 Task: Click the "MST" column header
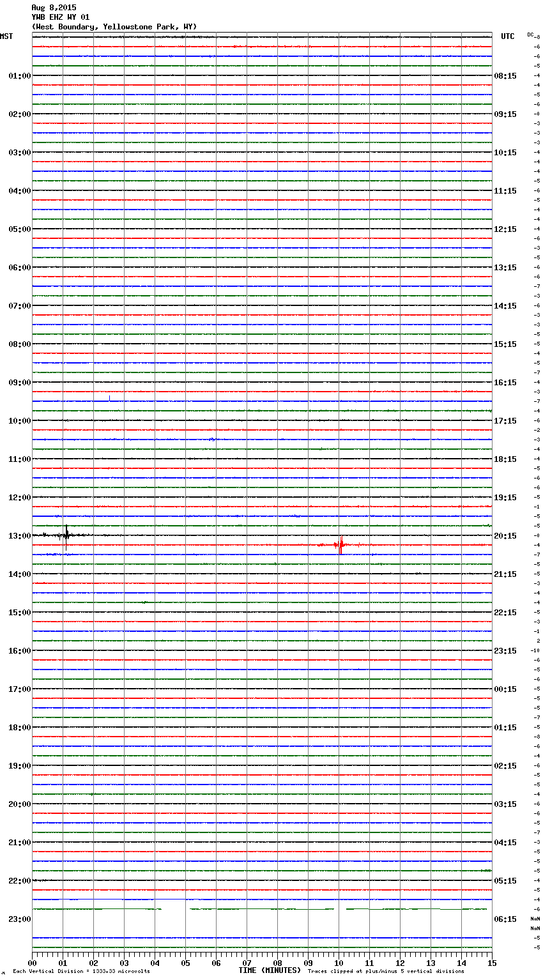click(6, 36)
